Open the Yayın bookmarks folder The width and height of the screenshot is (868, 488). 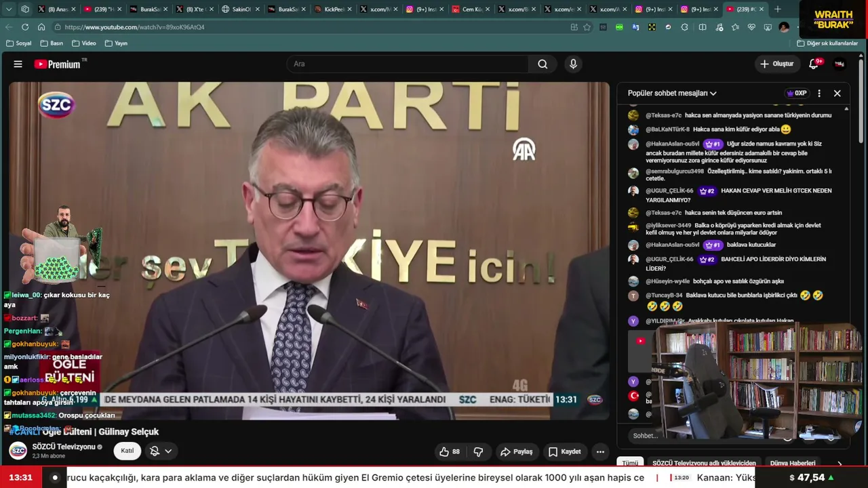(x=116, y=43)
